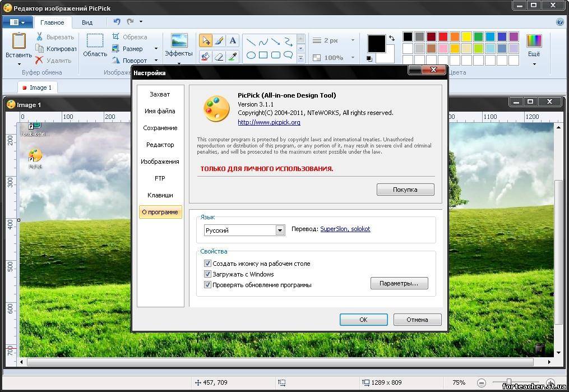The width and height of the screenshot is (569, 392).
Task: Click the Copy (Копировать) icon
Action: coord(40,48)
